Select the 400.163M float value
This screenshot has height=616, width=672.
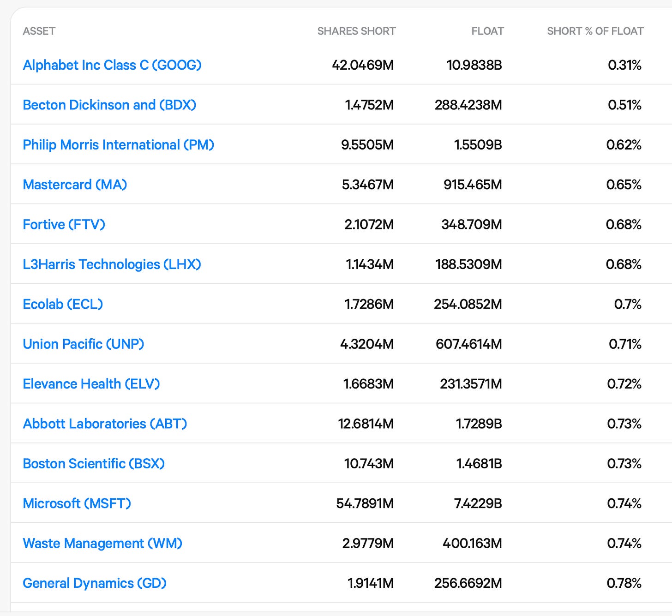pyautogui.click(x=472, y=543)
